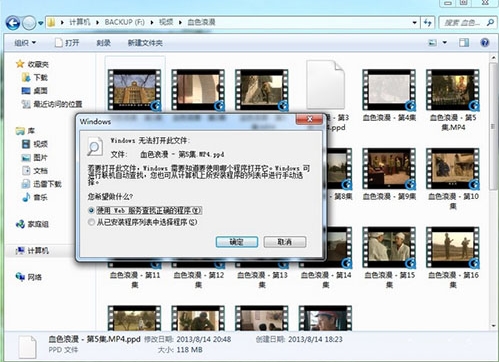499x362 pixels.
Task: Click the 血色浪漫 - 第11集 file label
Action: [x=135, y=280]
